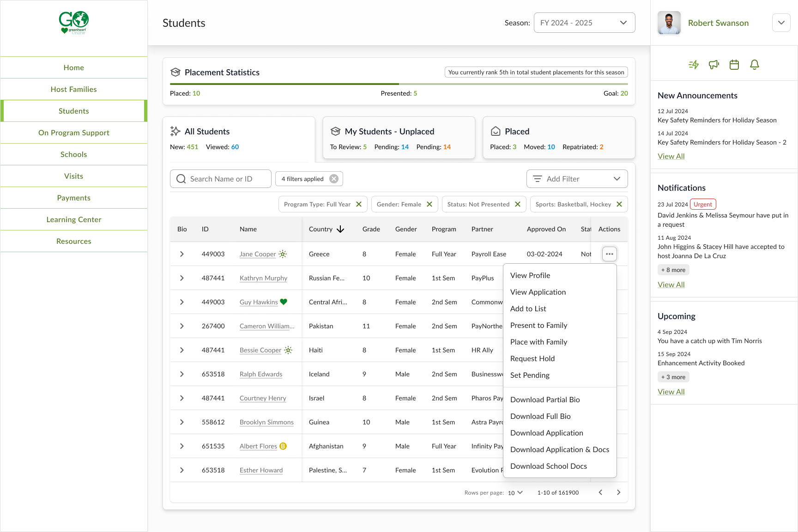Click the notifications bell icon
This screenshot has height=532, width=798.
(754, 65)
